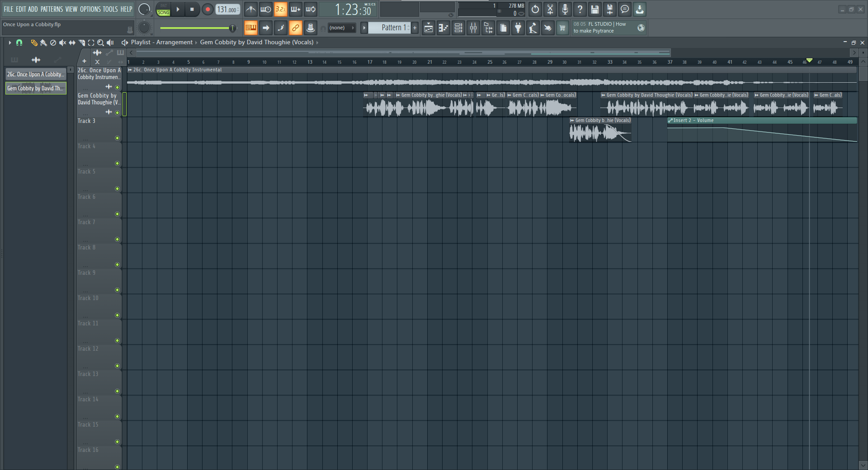Open the TOOLS menu
The height and width of the screenshot is (470, 868).
(x=110, y=9)
